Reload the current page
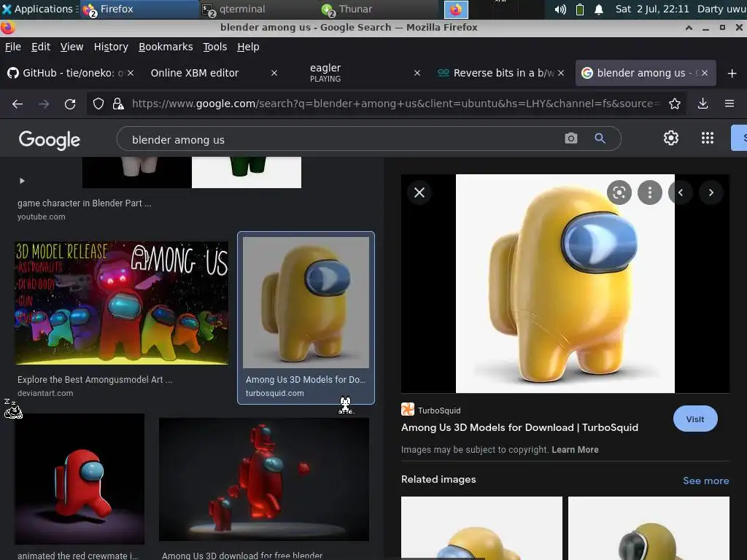747x560 pixels. (70, 104)
